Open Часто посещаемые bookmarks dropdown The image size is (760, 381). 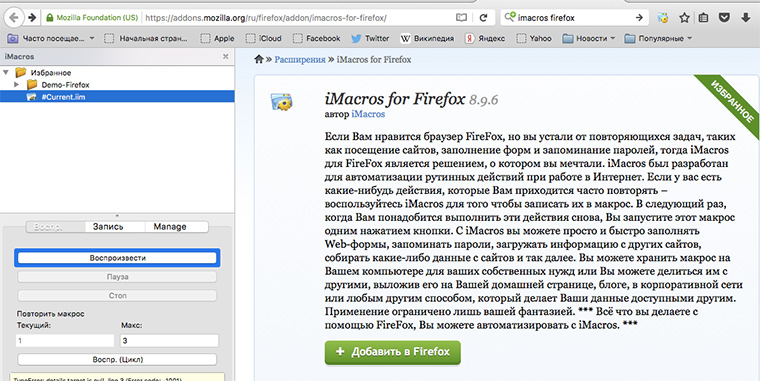[x=51, y=38]
